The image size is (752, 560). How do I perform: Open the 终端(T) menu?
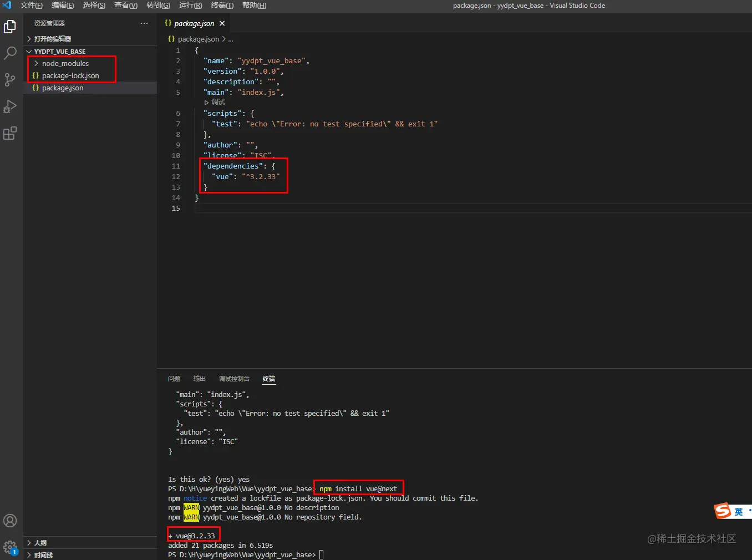point(222,5)
